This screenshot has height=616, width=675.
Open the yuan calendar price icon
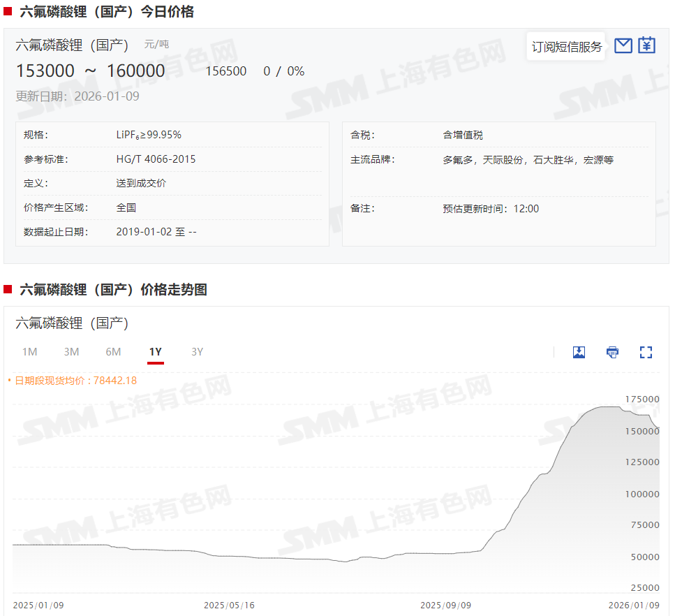click(647, 46)
